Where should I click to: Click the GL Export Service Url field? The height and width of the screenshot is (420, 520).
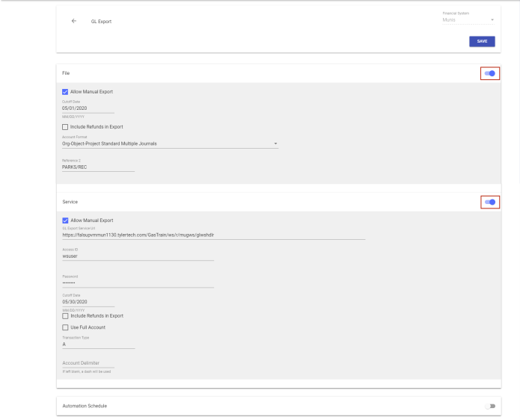pos(213,235)
